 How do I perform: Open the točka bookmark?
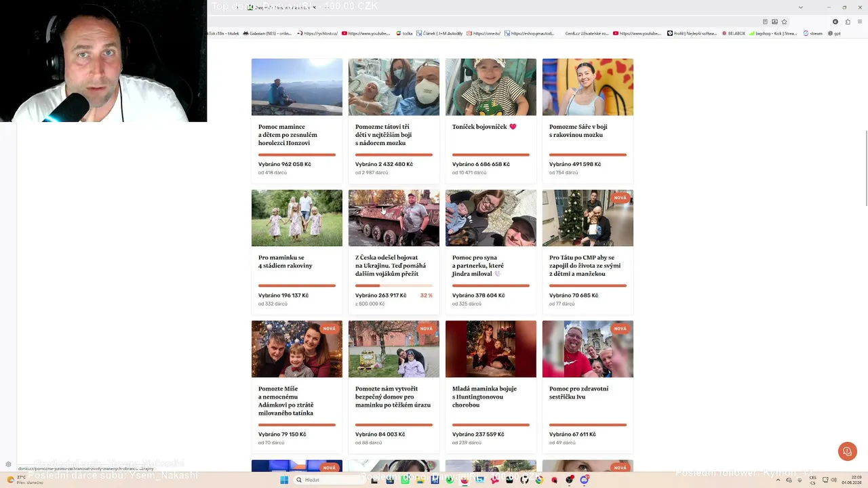point(404,33)
